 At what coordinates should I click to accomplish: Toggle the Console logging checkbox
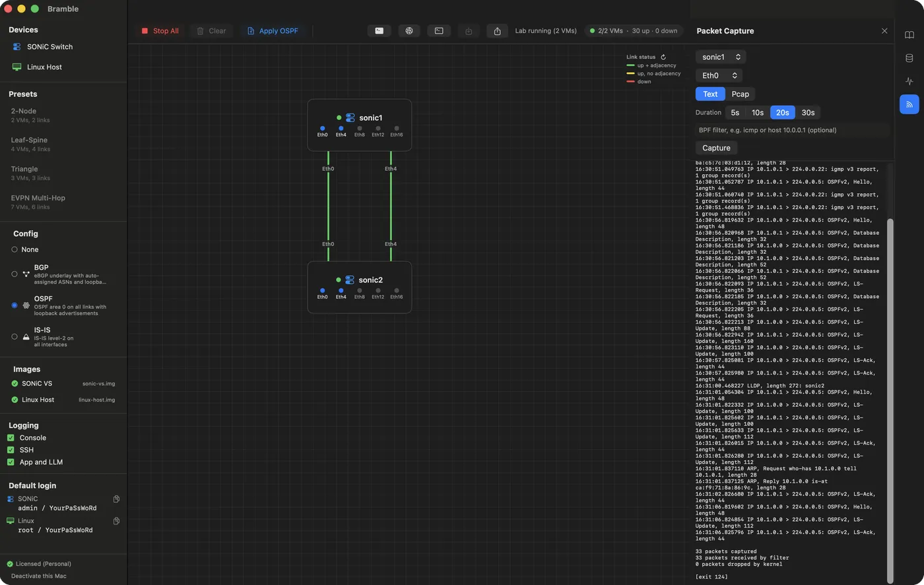point(11,438)
